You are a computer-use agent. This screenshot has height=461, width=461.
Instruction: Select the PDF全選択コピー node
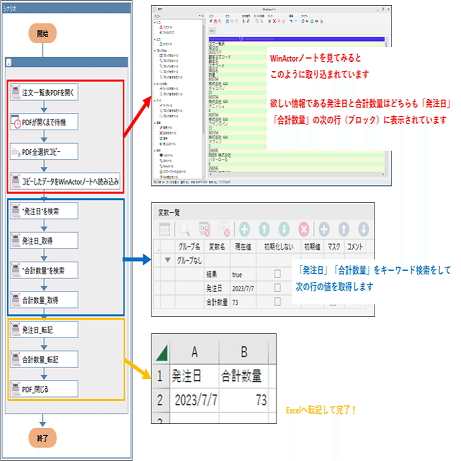tap(44, 152)
